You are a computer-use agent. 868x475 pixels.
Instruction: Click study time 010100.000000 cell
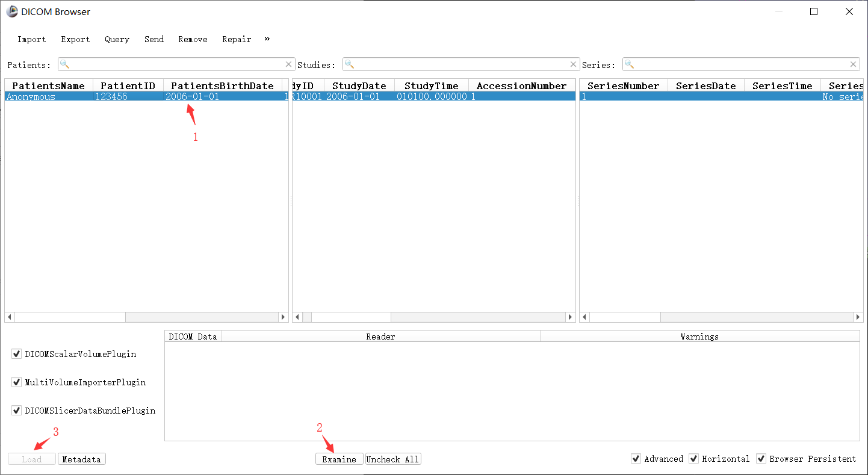pos(432,96)
